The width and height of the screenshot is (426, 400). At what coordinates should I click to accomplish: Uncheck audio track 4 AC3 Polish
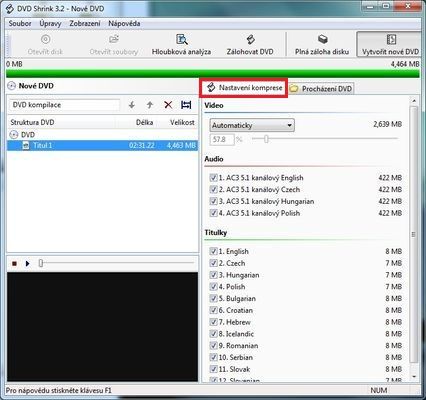tap(213, 213)
